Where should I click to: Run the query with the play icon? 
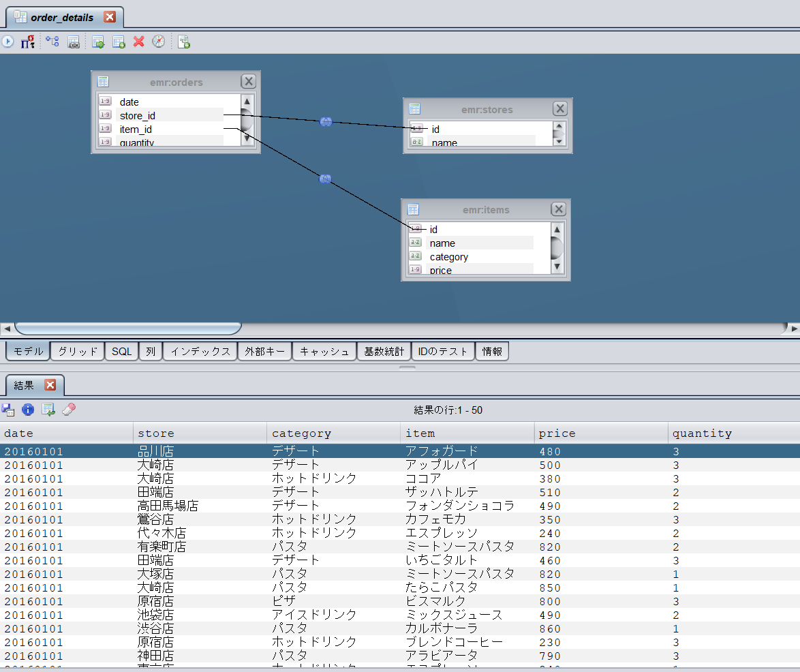(7, 42)
